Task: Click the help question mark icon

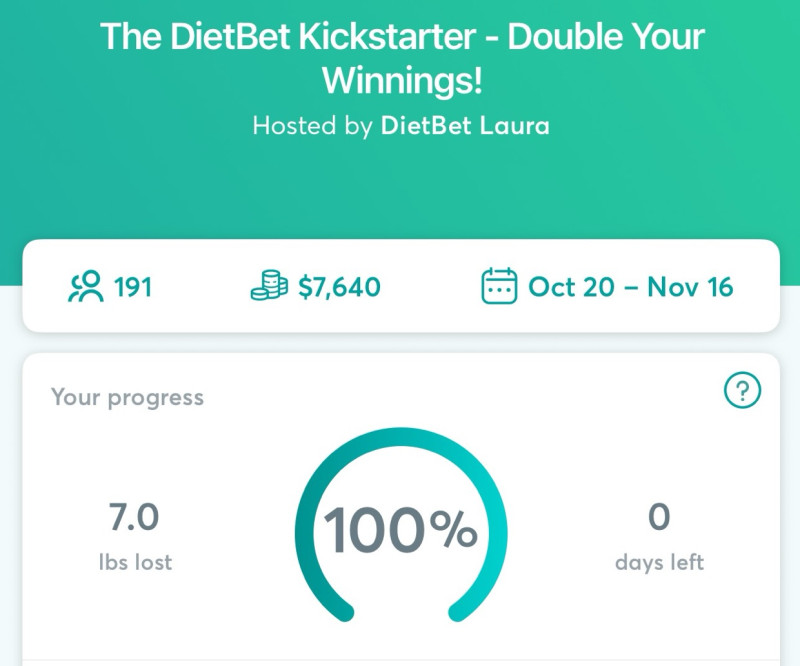Action: [x=742, y=391]
